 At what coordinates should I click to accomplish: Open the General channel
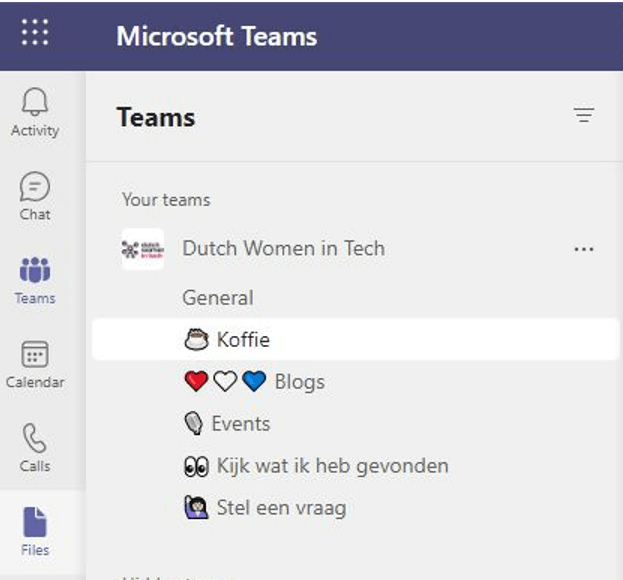click(x=217, y=298)
